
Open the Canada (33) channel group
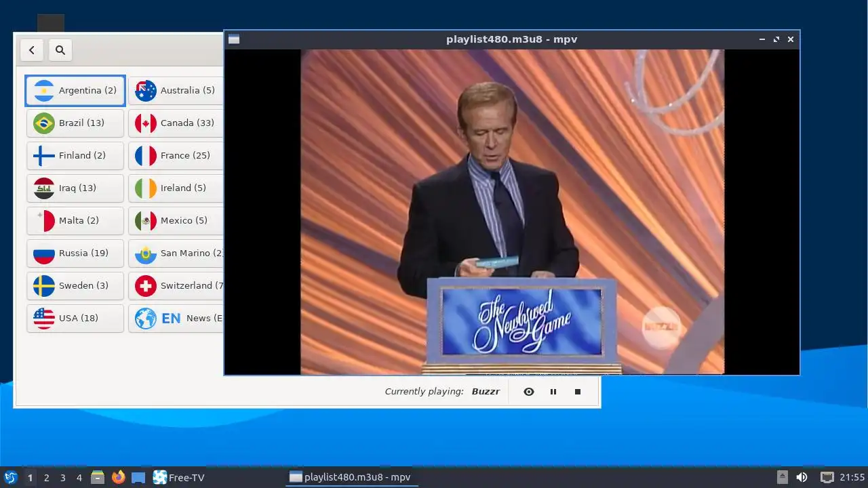pyautogui.click(x=176, y=123)
